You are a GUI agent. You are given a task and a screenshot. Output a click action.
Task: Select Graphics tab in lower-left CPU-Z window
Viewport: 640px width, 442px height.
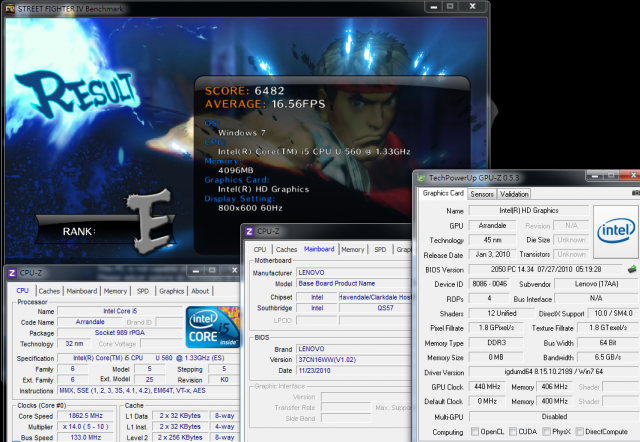[171, 291]
